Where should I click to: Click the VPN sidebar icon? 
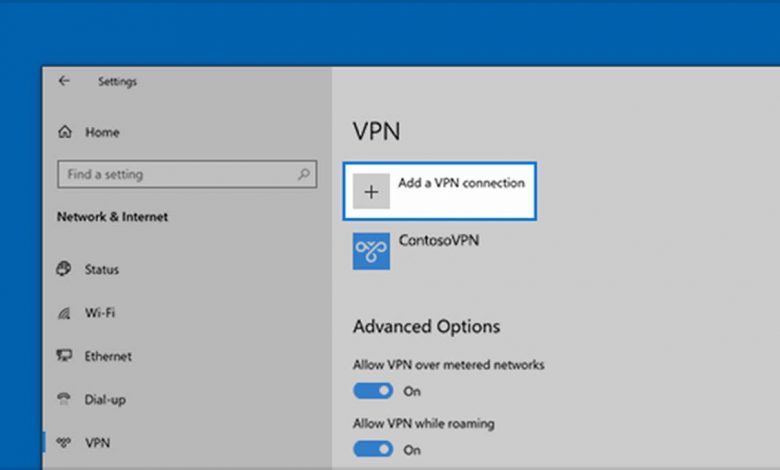coord(65,441)
